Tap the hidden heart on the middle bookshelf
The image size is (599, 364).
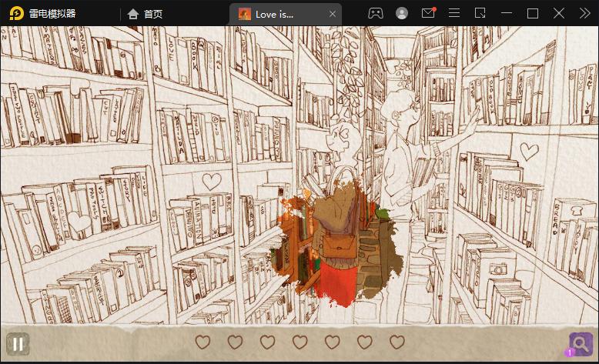pos(211,182)
